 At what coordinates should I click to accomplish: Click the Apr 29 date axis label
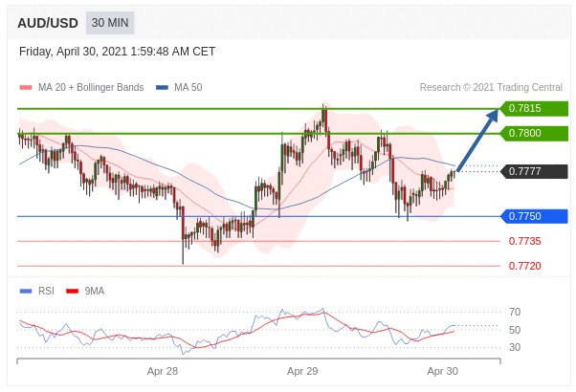coord(302,371)
